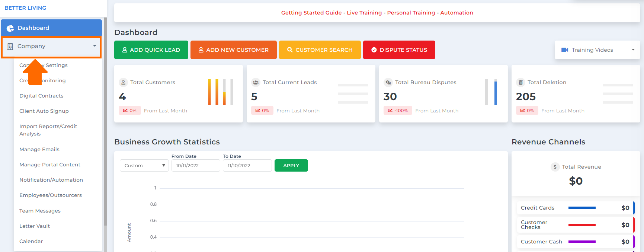This screenshot has width=644, height=252.
Task: Click the Total Bureau Disputes chat icon
Action: 388,83
